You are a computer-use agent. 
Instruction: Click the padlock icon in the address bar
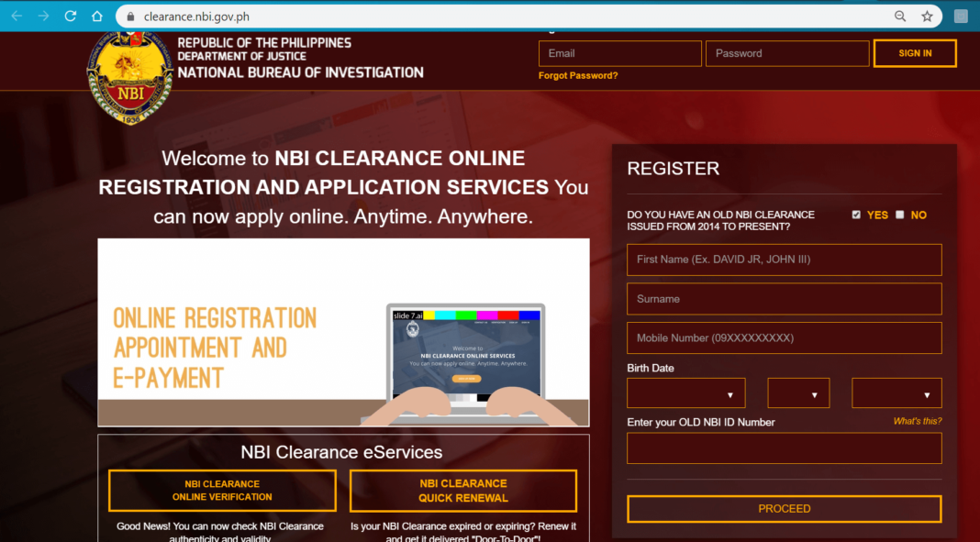coord(129,16)
